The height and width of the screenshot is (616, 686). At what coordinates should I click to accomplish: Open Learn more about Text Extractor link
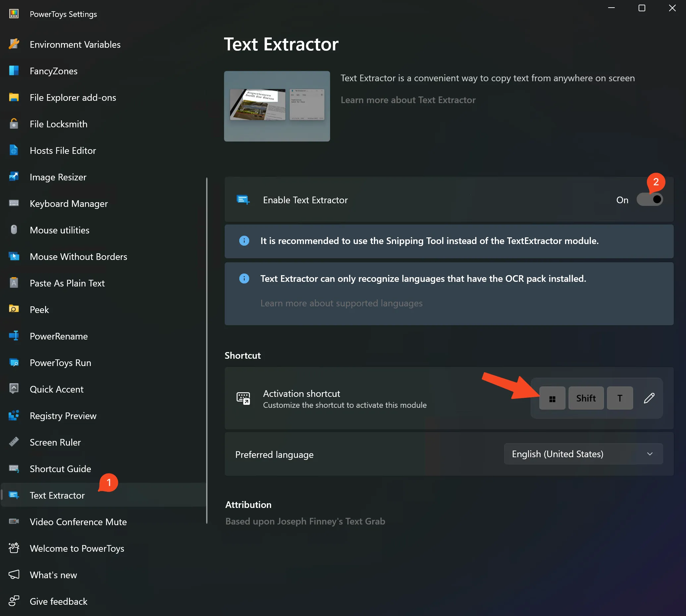pyautogui.click(x=408, y=100)
